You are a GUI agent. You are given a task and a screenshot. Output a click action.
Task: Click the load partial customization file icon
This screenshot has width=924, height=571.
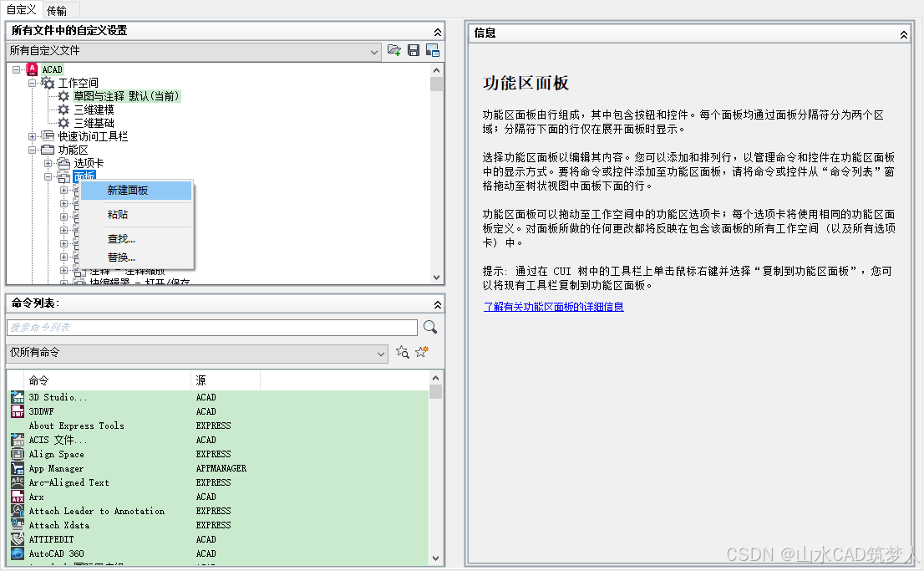394,50
